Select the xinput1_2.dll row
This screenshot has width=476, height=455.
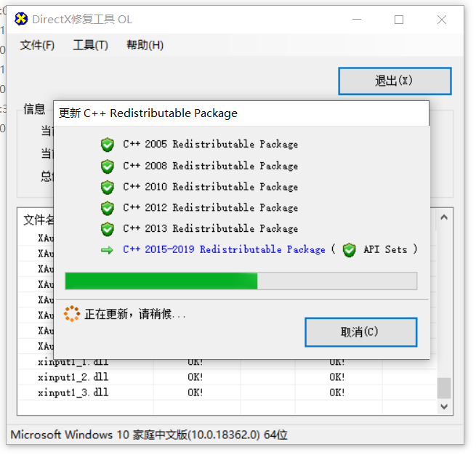(x=227, y=377)
